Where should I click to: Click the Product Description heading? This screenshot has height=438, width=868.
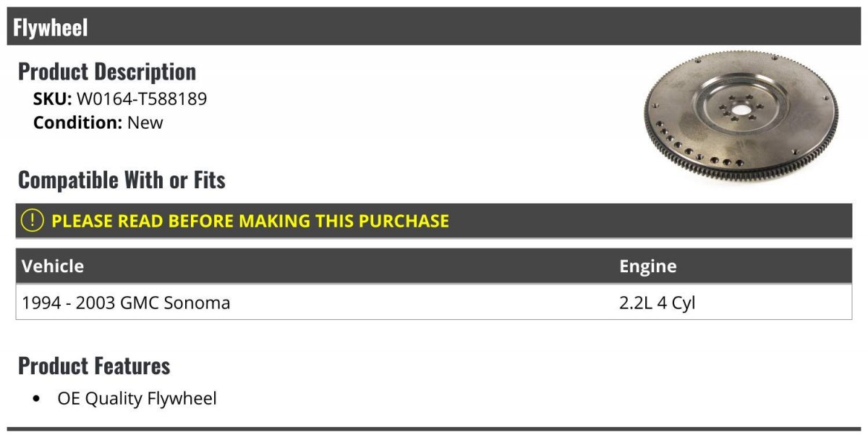[107, 72]
